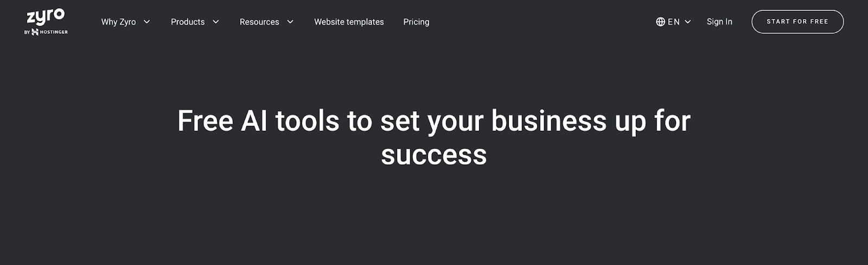Click the Sign In link
868x265 pixels.
pos(719,22)
